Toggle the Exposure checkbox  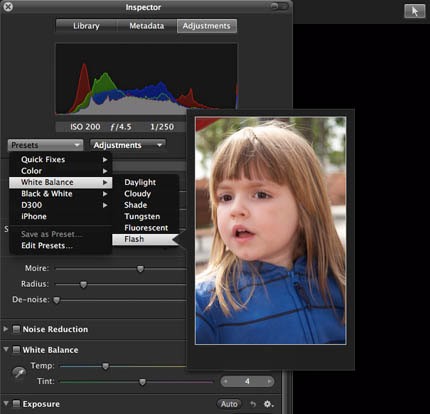tap(16, 404)
